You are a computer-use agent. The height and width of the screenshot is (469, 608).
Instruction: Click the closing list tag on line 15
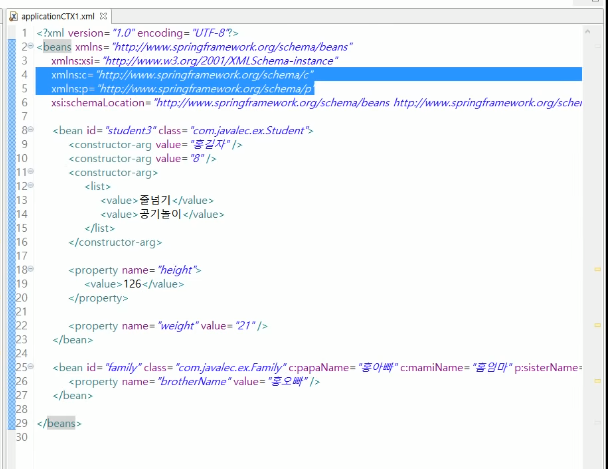click(x=100, y=228)
